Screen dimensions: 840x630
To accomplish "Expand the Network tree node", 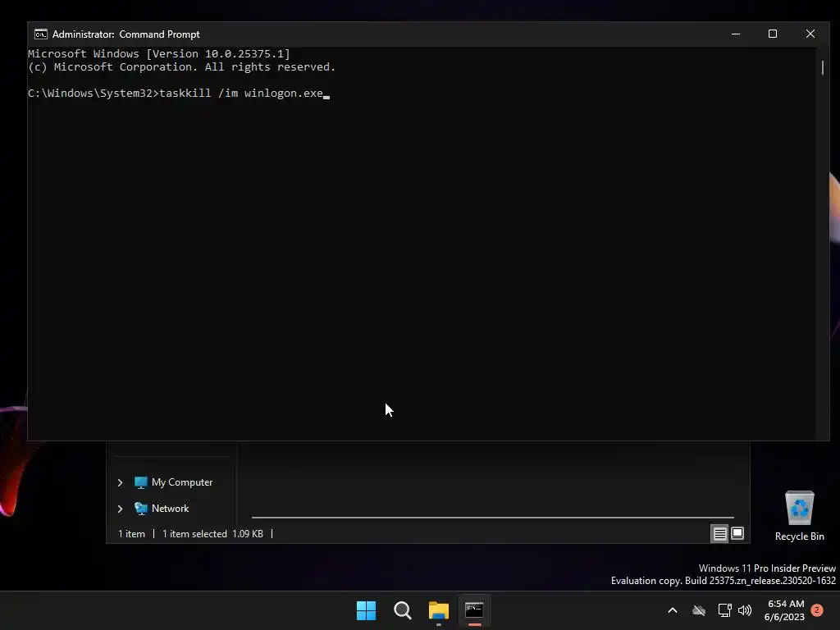I will (120, 509).
